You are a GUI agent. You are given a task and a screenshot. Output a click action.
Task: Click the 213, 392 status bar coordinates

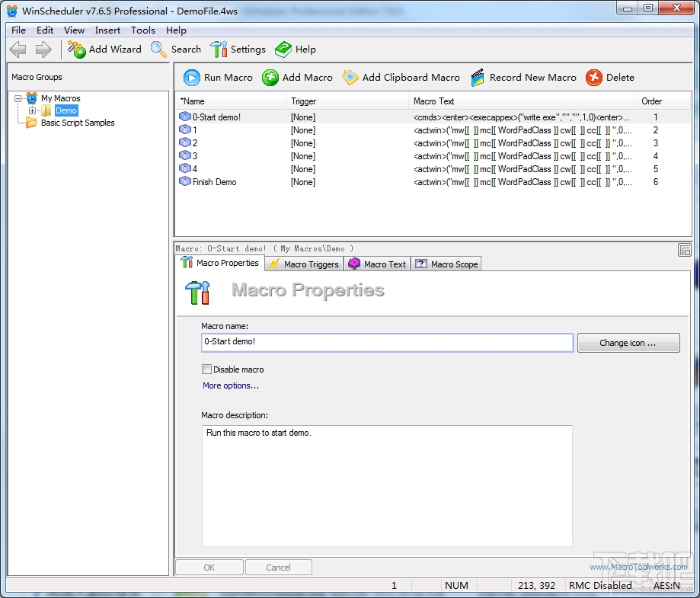click(x=536, y=585)
